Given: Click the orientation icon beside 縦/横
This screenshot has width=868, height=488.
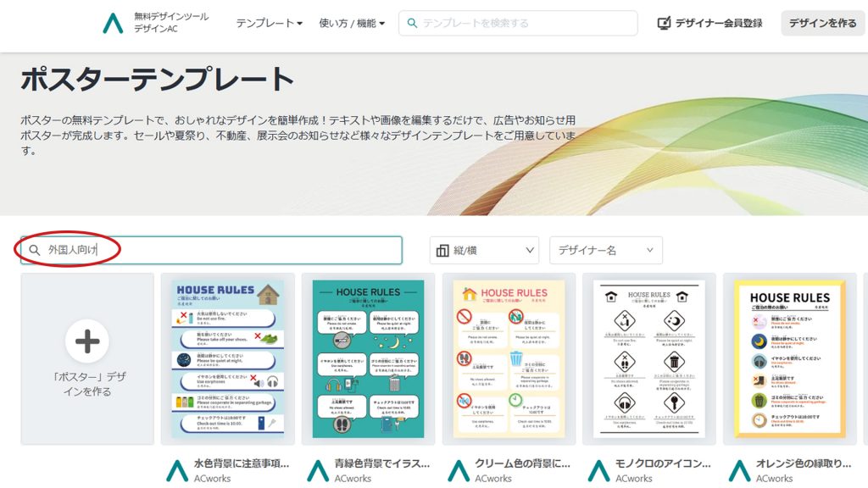Looking at the screenshot, I should [442, 250].
